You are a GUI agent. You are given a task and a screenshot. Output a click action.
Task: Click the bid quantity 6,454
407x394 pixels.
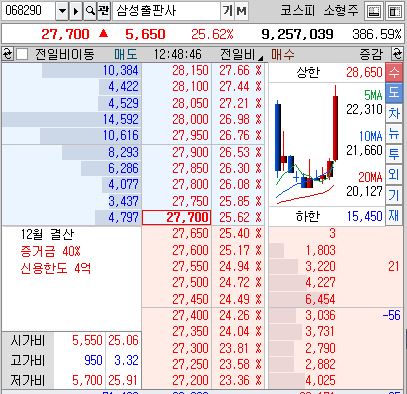click(320, 299)
